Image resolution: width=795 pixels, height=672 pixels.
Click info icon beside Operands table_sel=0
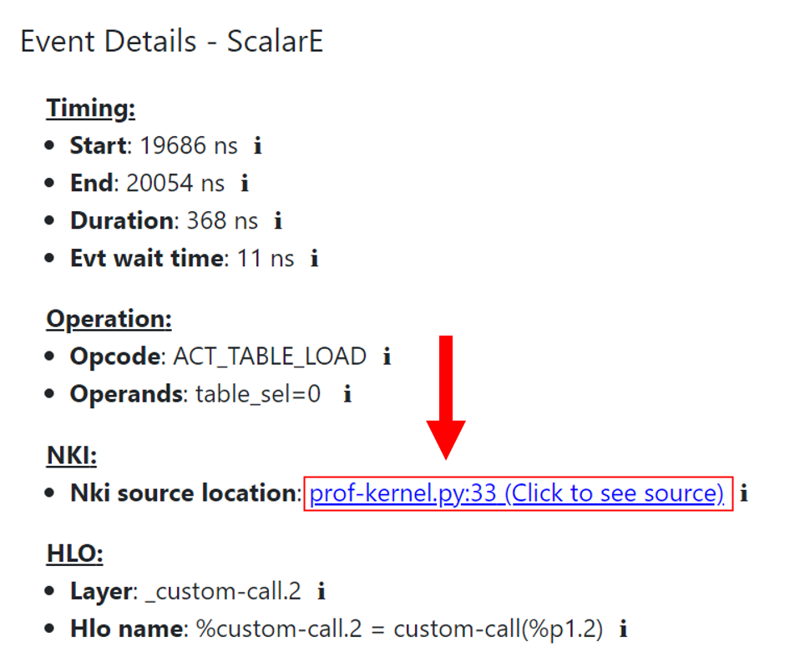coord(347,395)
